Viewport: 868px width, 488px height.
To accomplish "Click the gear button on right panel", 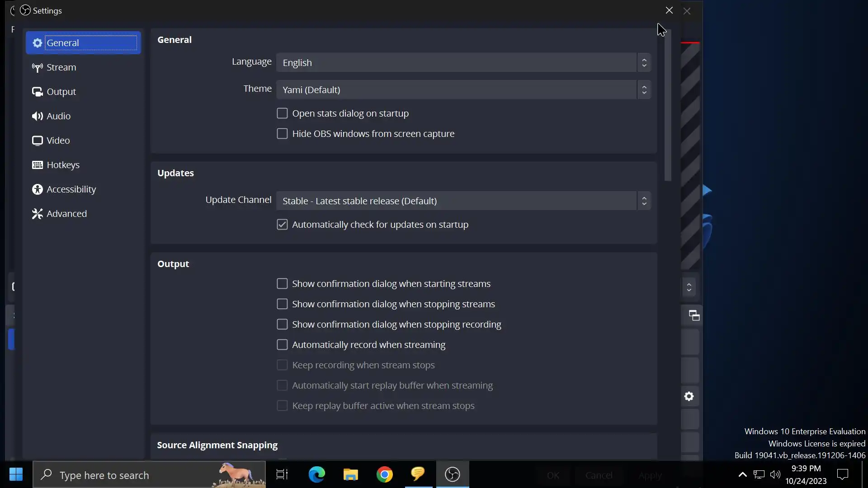I will coord(689,396).
